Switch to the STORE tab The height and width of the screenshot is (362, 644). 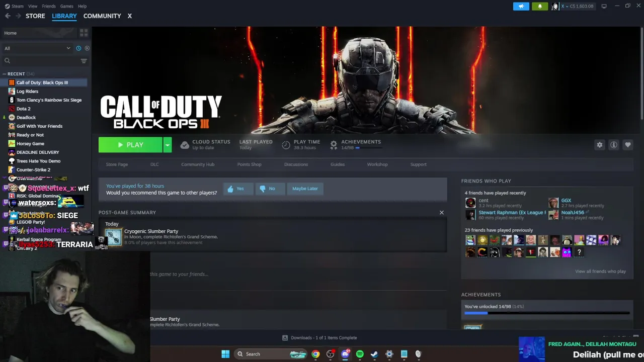click(35, 16)
